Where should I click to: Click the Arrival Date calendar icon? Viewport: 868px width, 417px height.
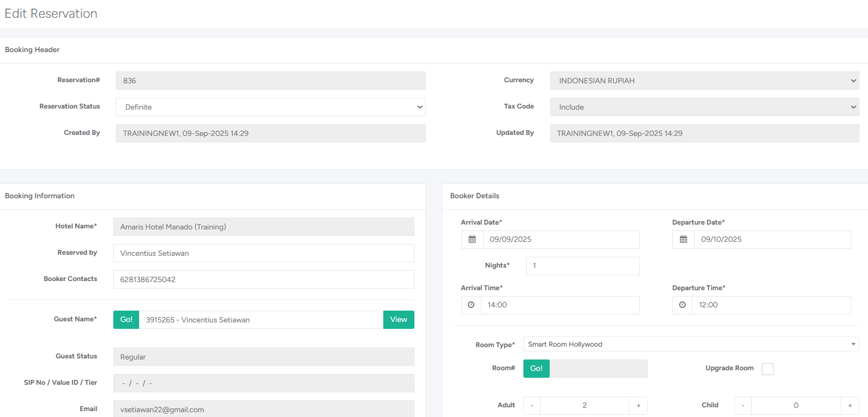(x=472, y=240)
